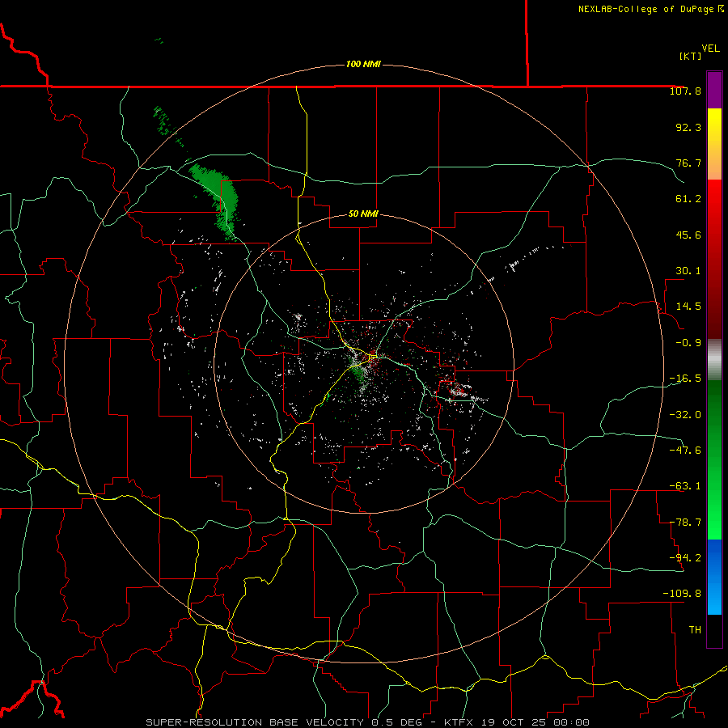Click the 92.3 velocity scale value
This screenshot has height=728, width=728.
[688, 127]
